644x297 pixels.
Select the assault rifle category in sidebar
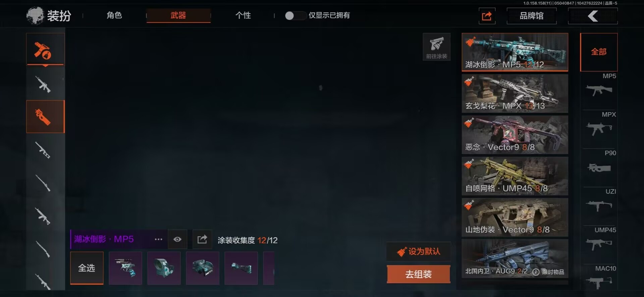44,84
